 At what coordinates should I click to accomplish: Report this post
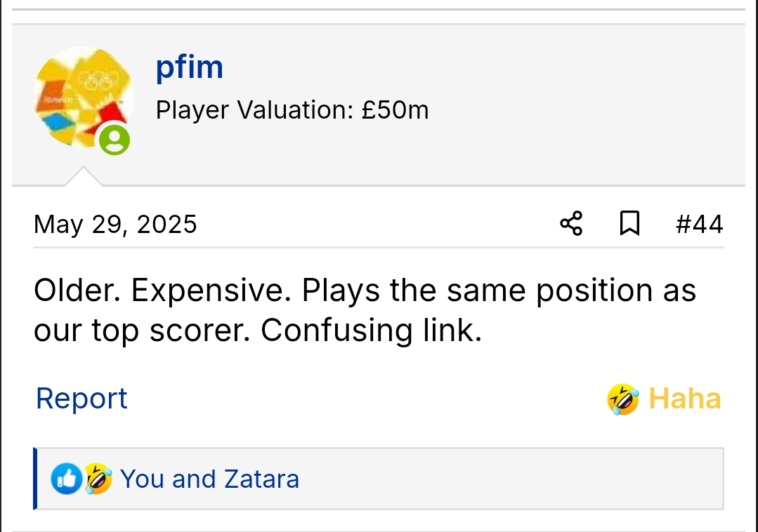[x=81, y=399]
